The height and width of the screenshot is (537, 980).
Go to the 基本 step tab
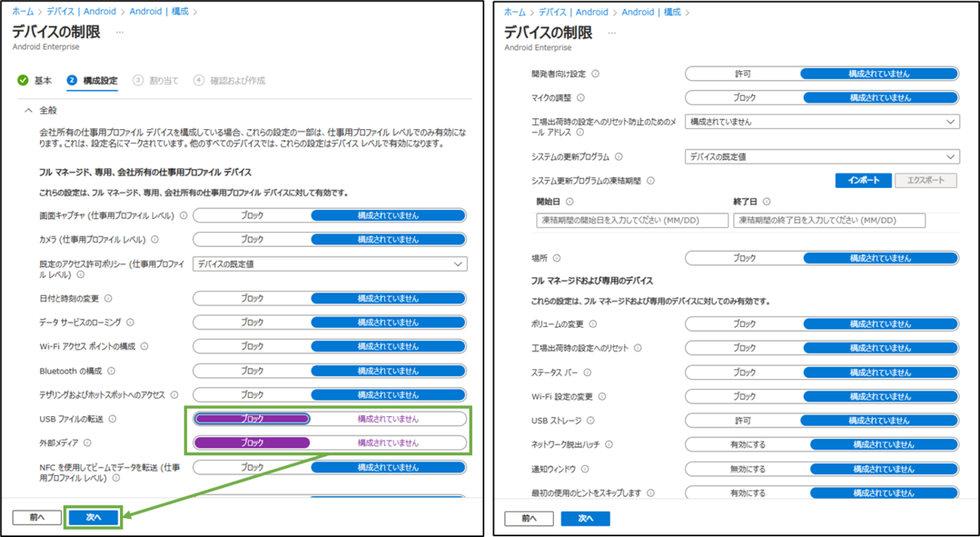[34, 80]
